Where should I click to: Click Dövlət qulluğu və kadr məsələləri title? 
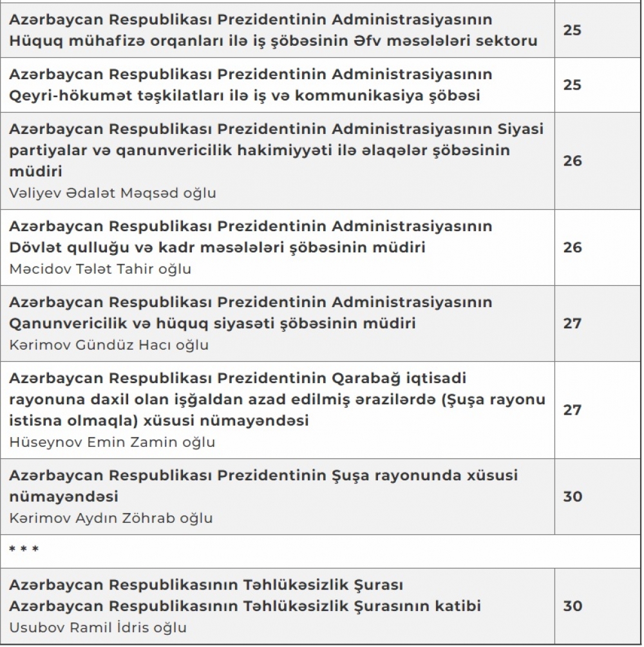click(x=251, y=237)
